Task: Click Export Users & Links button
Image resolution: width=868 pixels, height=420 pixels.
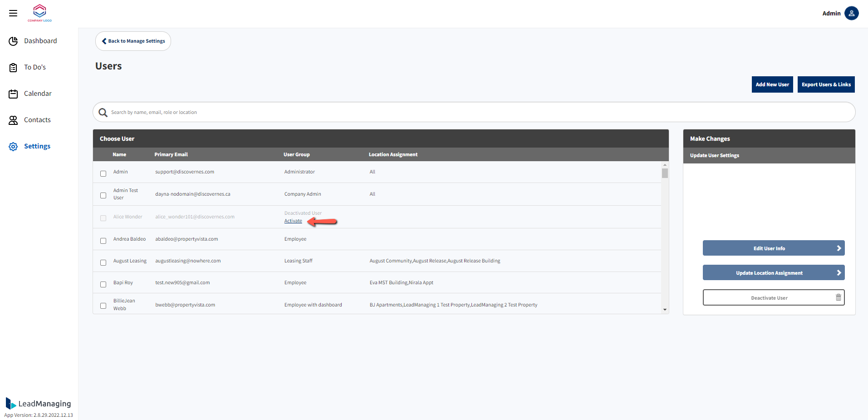Action: [826, 84]
